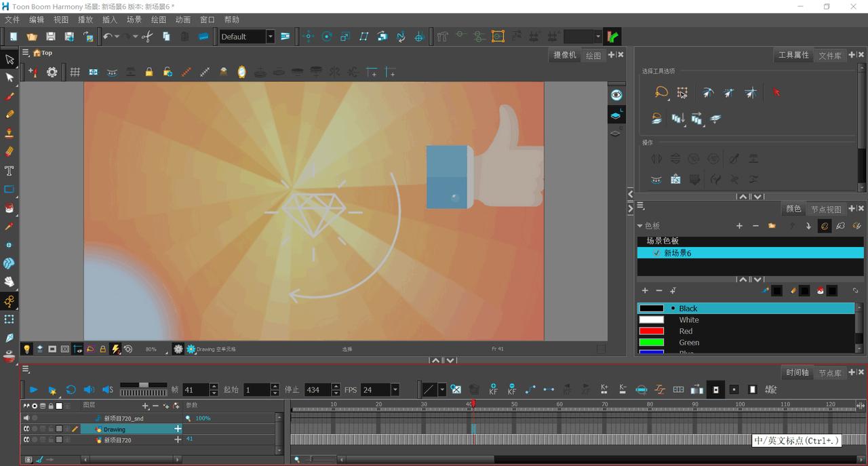This screenshot has width=868, height=466.
Task: Select the Red color swatch
Action: (652, 331)
